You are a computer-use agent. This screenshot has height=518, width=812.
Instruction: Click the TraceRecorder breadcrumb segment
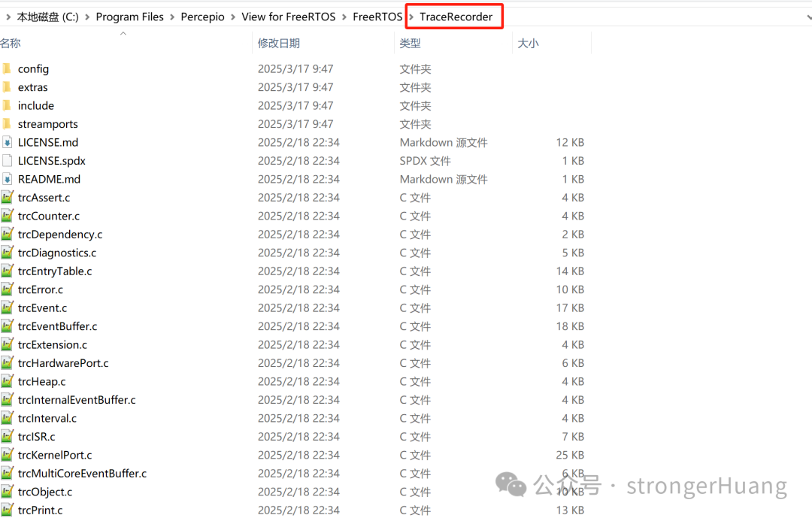pos(456,17)
